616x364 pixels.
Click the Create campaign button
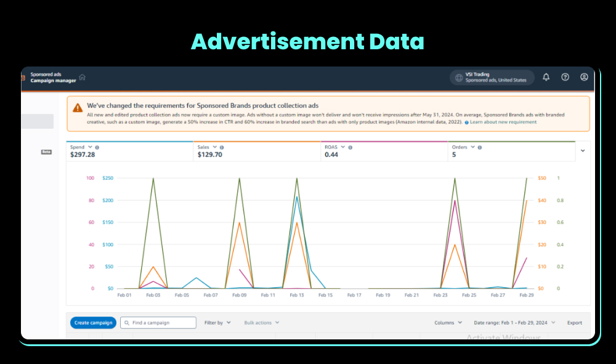(93, 322)
